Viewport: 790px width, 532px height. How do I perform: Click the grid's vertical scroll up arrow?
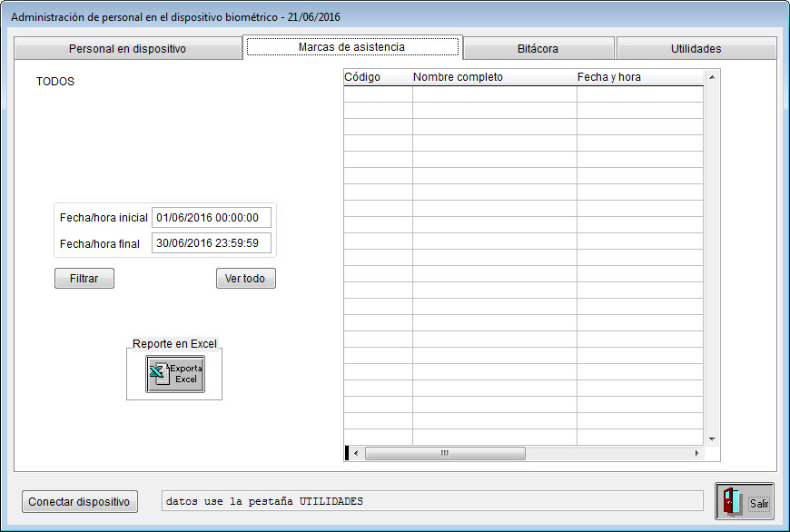712,77
